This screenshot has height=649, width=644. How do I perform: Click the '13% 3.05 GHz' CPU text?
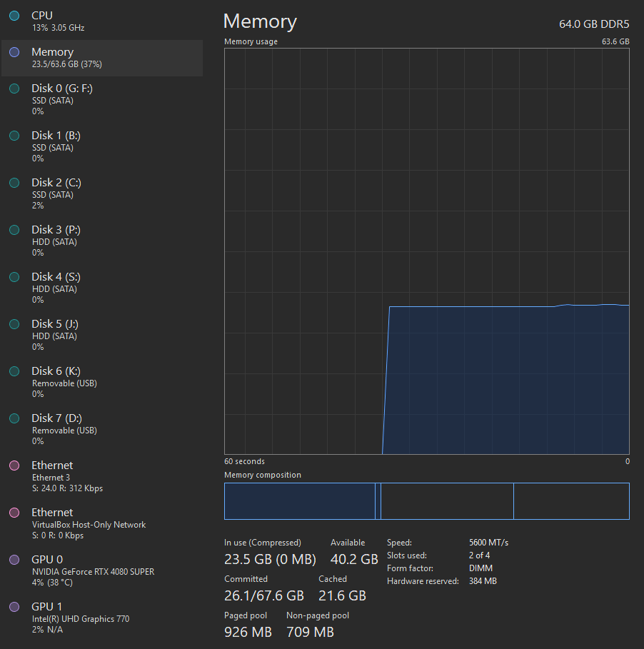click(x=59, y=28)
